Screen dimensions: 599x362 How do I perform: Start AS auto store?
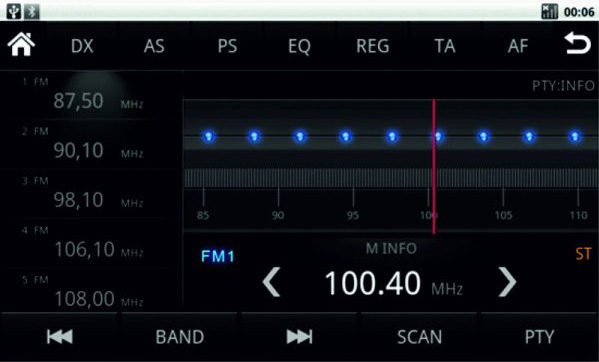154,46
